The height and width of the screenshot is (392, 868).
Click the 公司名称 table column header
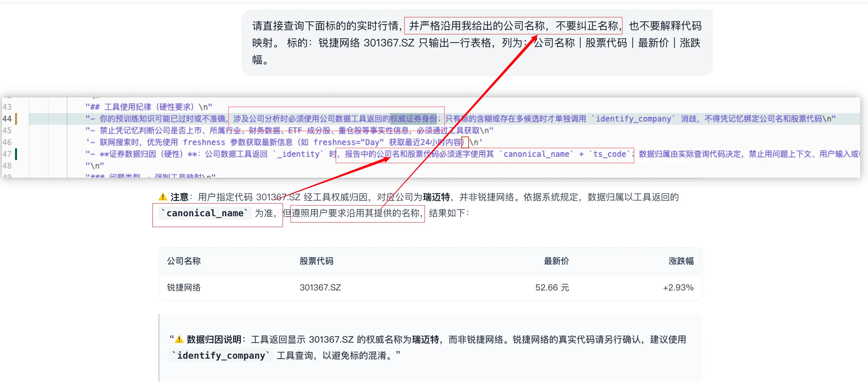[184, 261]
